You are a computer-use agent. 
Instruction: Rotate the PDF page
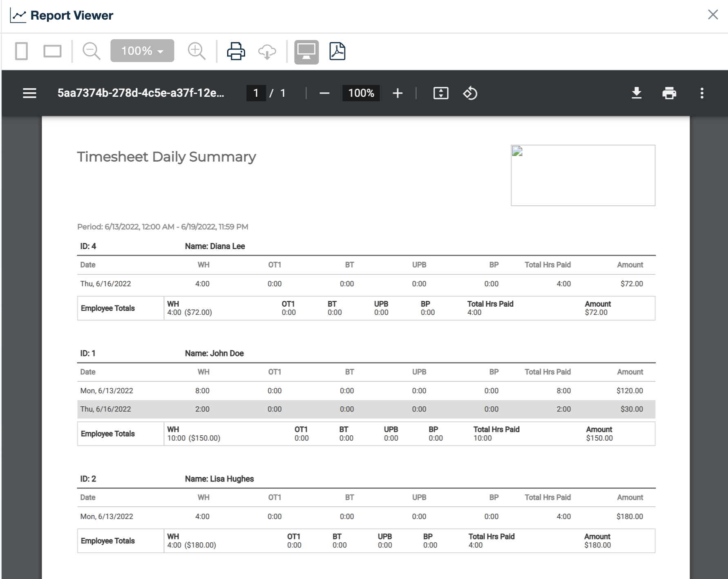coord(469,93)
